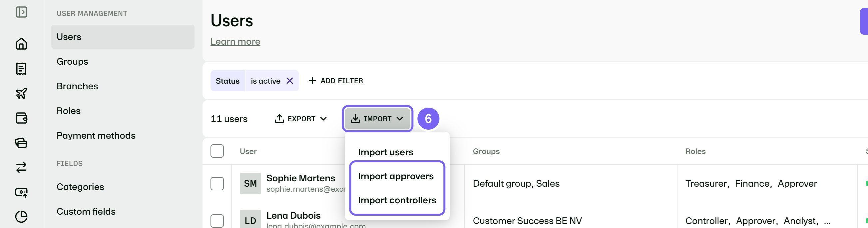Open the wallet icon in left rail
The width and height of the screenshot is (868, 228).
click(21, 118)
